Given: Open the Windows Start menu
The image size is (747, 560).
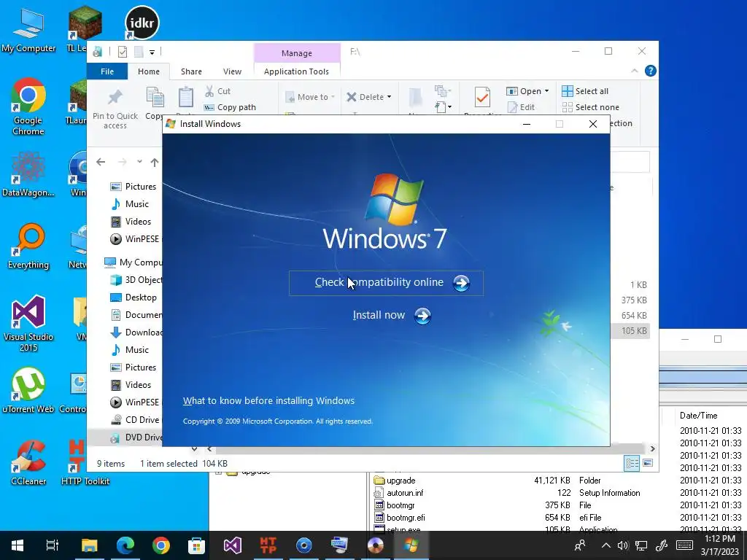Looking at the screenshot, I should click(18, 545).
